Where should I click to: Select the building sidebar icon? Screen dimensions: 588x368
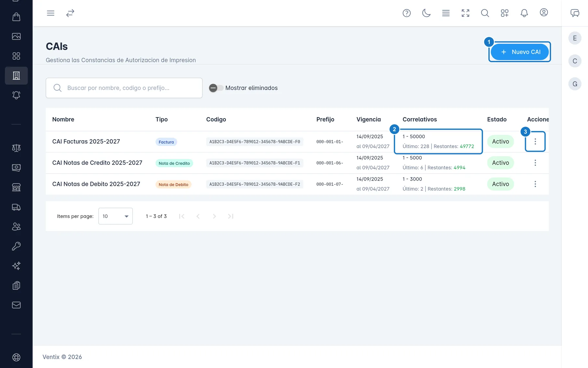coord(16,76)
